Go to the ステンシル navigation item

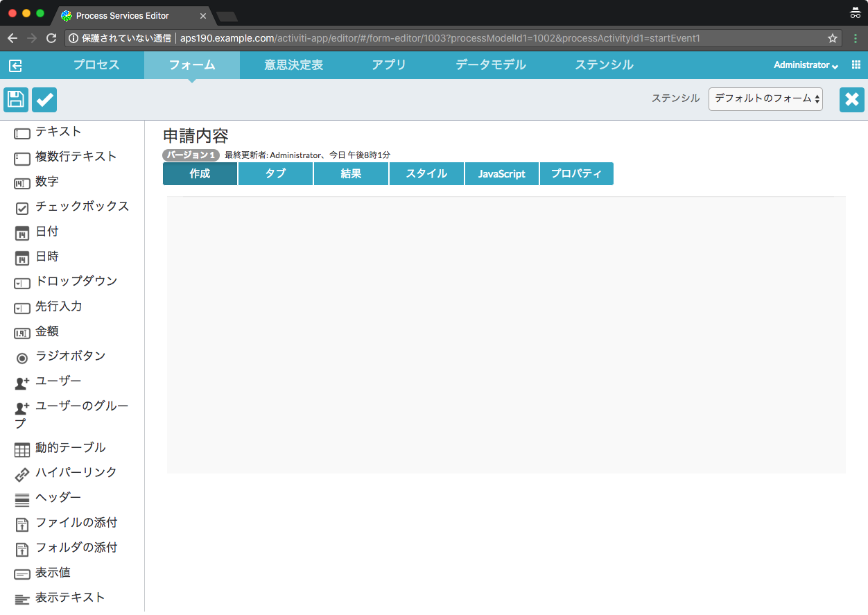604,65
